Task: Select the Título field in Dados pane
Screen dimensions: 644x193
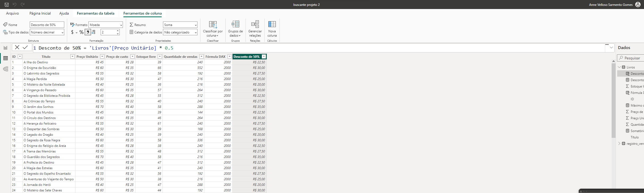Action: coord(634,137)
